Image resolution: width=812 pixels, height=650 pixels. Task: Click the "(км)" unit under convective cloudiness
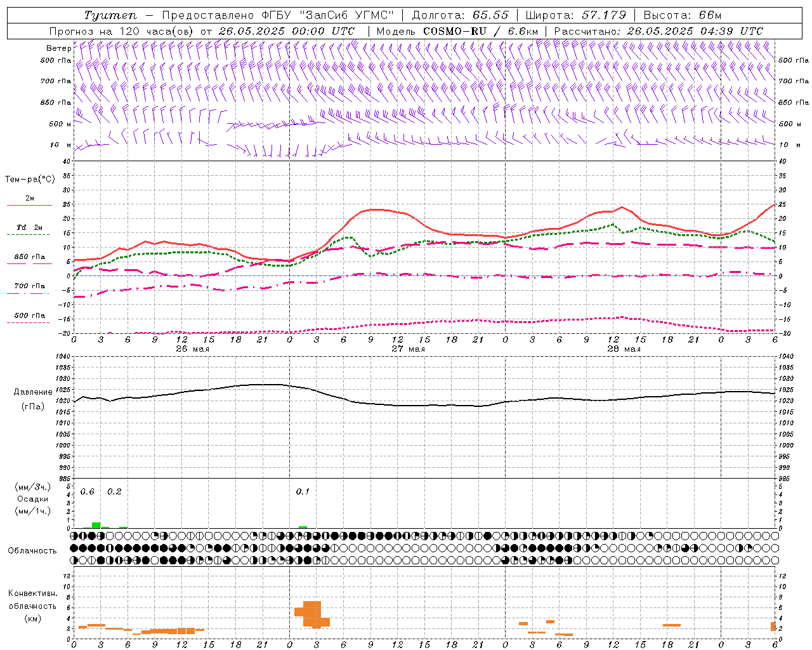pyautogui.click(x=33, y=618)
